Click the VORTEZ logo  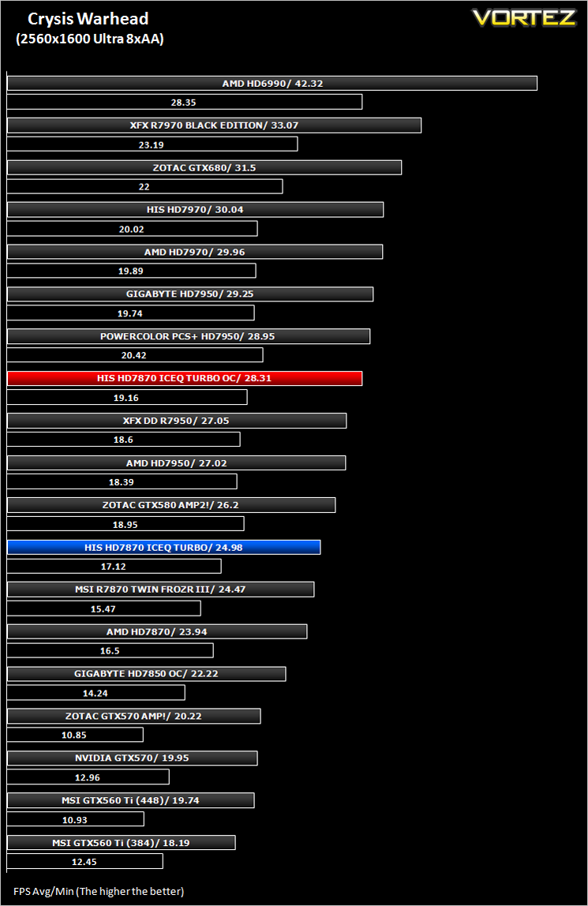click(524, 18)
